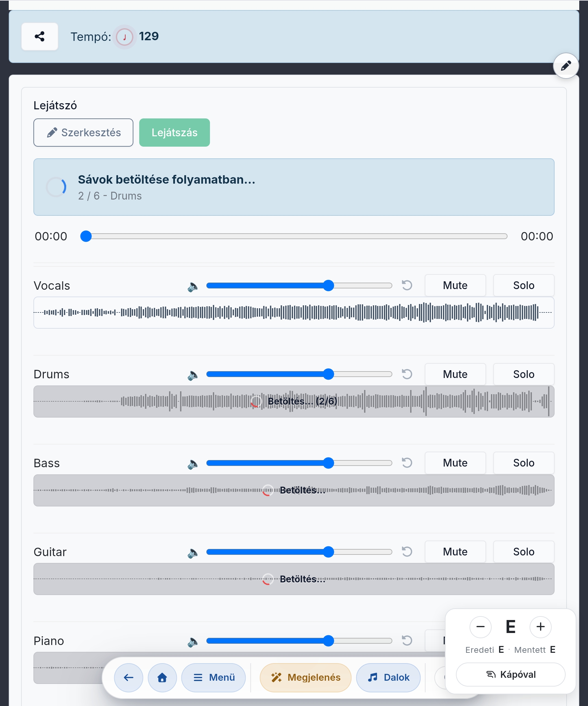Image resolution: width=588 pixels, height=706 pixels.
Task: Adjust the Vocals volume slider
Action: click(x=299, y=286)
